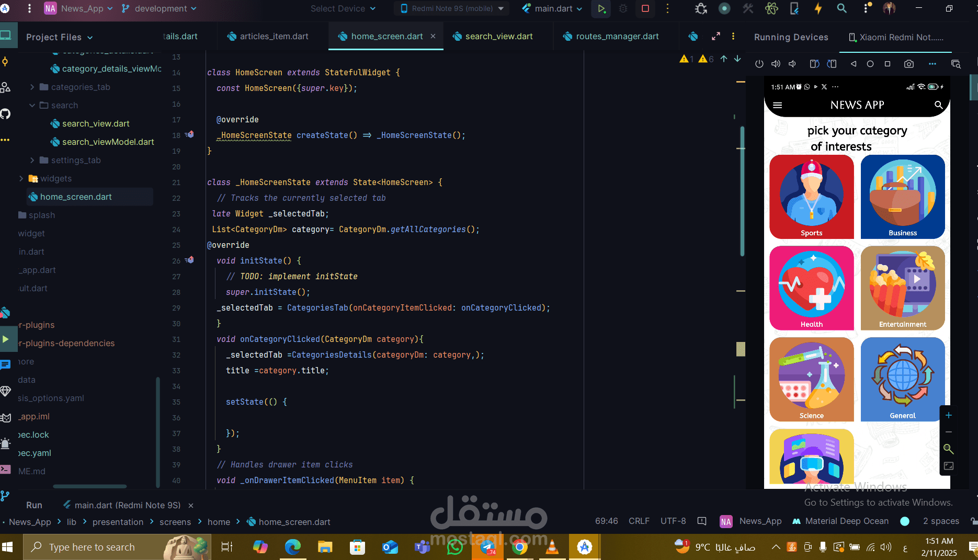Switch to the routes_manager.dart tab
The image size is (978, 560).
click(610, 36)
